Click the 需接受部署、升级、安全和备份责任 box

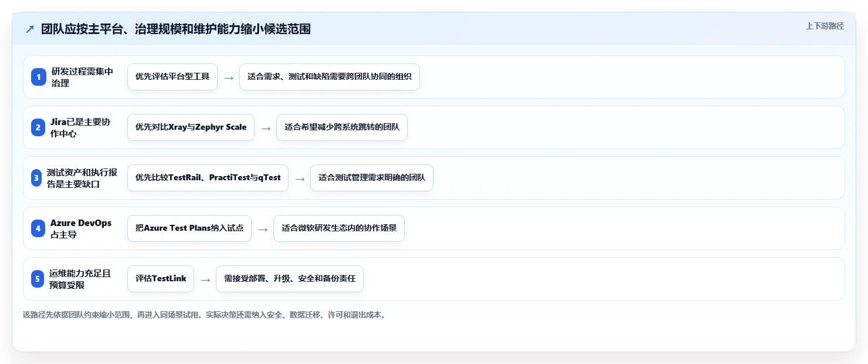tap(290, 279)
